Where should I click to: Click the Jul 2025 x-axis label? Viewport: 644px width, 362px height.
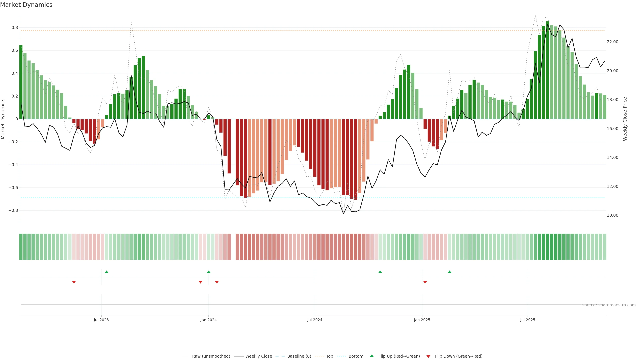pos(527,320)
